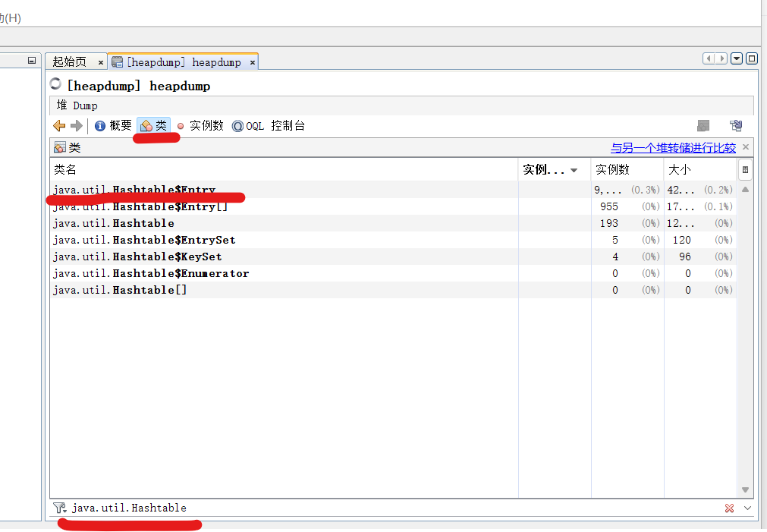The height and width of the screenshot is (532, 767).
Task: Clear the filter with the red X
Action: pos(729,508)
